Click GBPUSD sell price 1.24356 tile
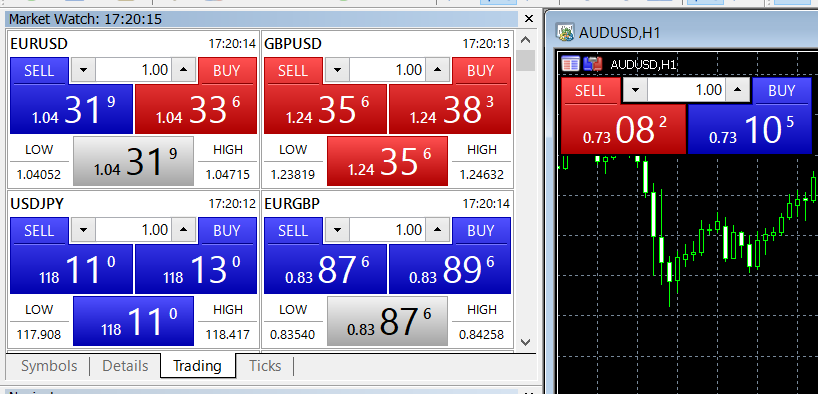Screen dimensions: 818x394 click(x=326, y=109)
